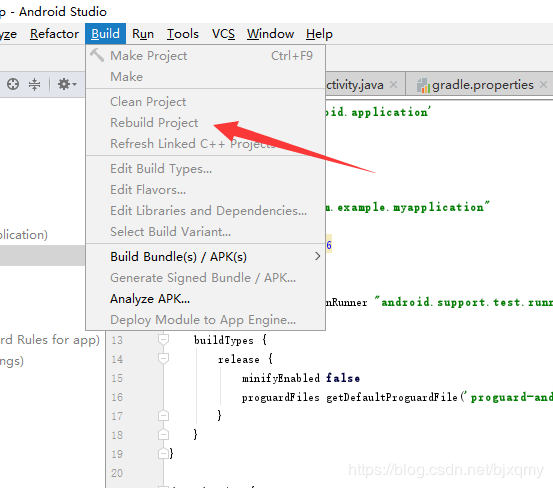Toggle fold marker at line 19
The image size is (553, 488).
click(163, 453)
